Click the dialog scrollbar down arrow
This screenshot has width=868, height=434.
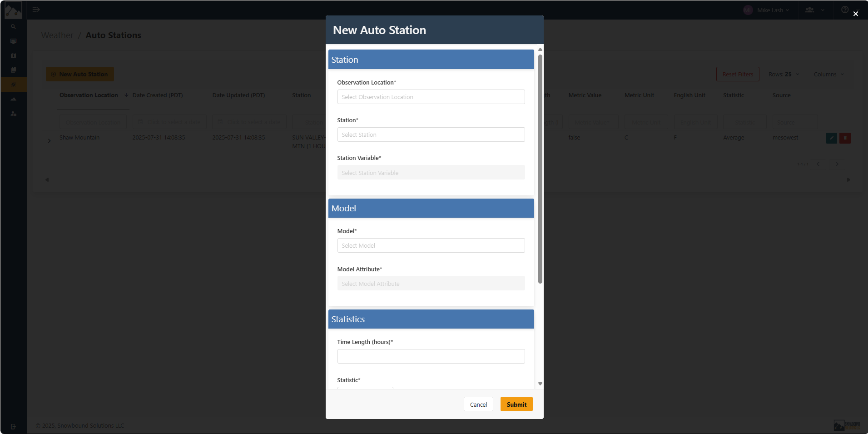[x=540, y=384]
